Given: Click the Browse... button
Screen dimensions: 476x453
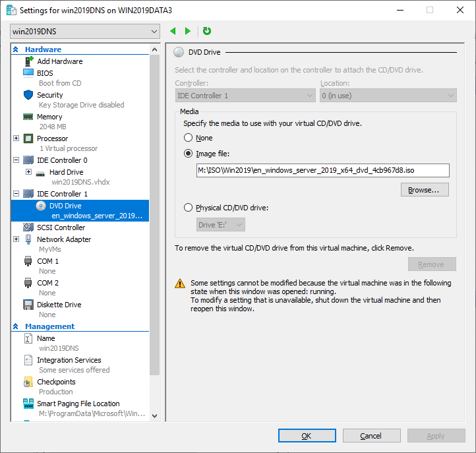Looking at the screenshot, I should [425, 190].
